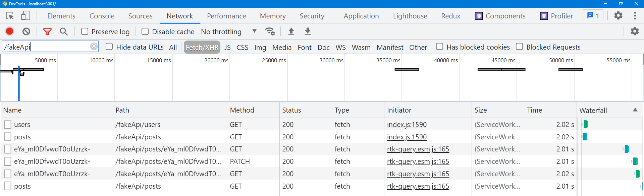
Task: Tick checkbox for first posts request row
Action: [x=8, y=137]
